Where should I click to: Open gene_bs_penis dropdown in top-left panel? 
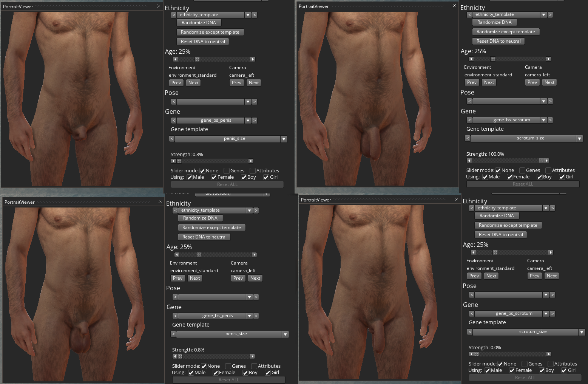pos(248,121)
